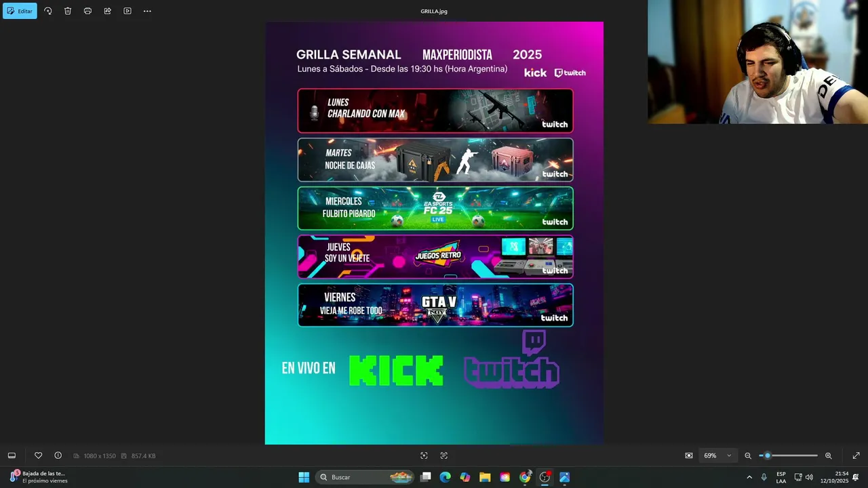Open the three-dots more options menu
The image size is (868, 488).
tap(147, 11)
